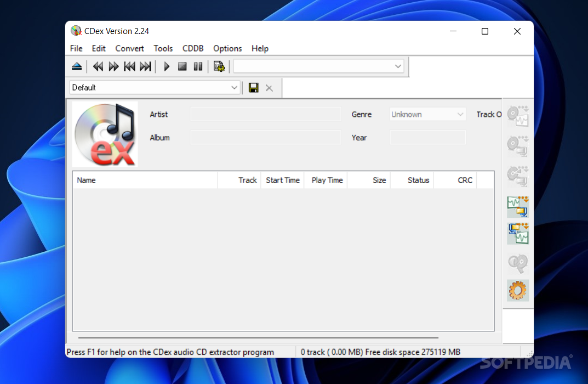
Task: Minimize the CDex window
Action: click(x=453, y=31)
